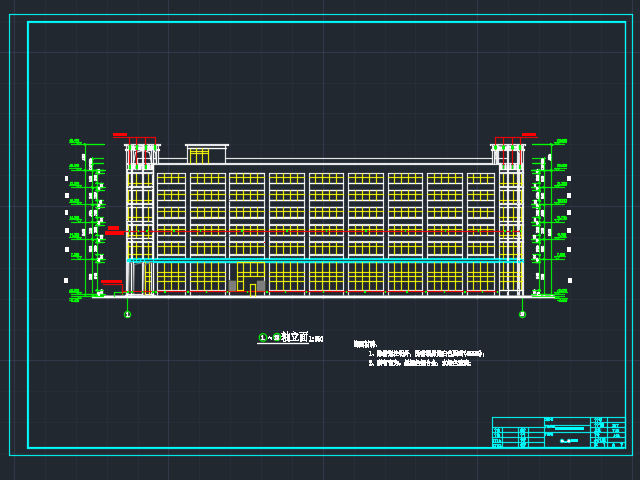Select the cyan canopy band across the facade
Viewport: 640px width, 480px height.
325,260
